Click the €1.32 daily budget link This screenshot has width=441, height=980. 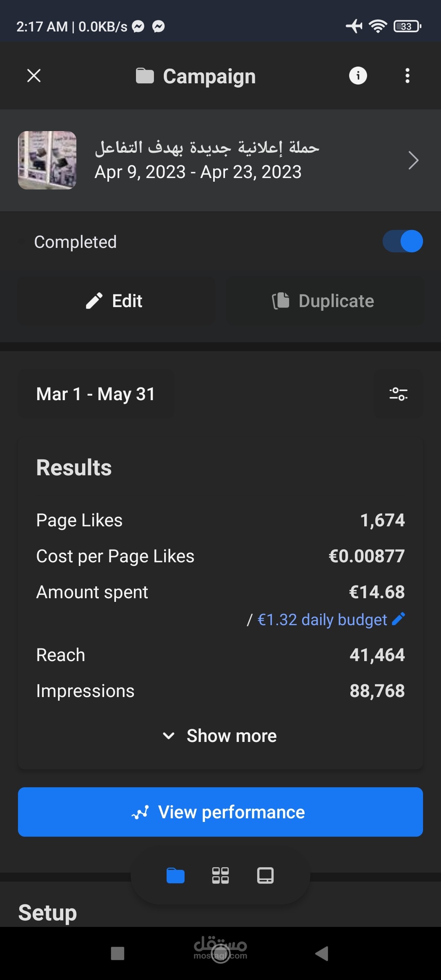pyautogui.click(x=322, y=620)
